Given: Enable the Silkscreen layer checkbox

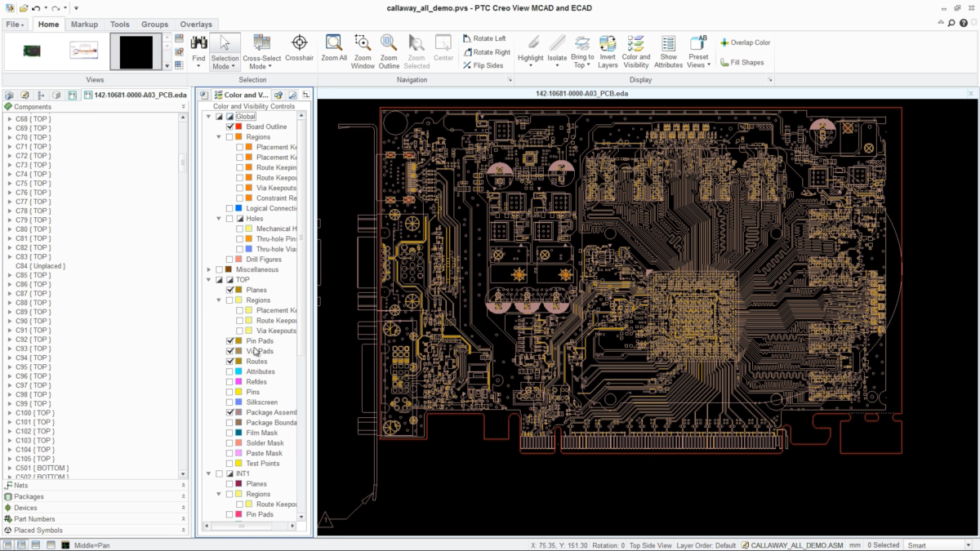Looking at the screenshot, I should (229, 402).
